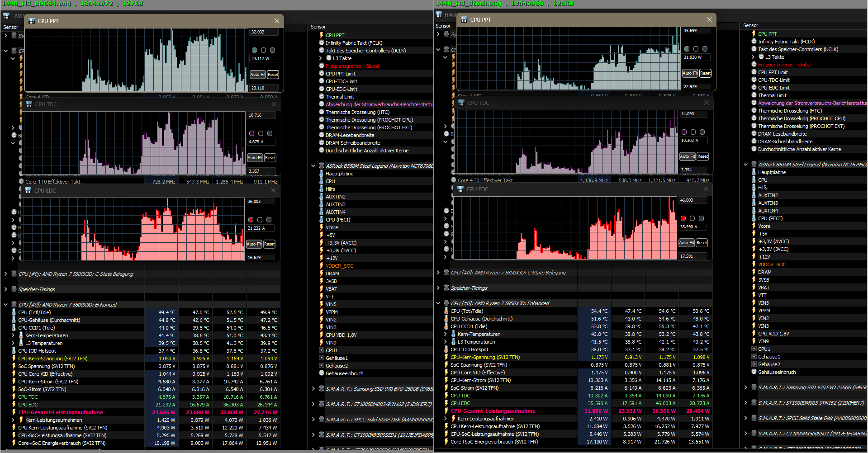The width and height of the screenshot is (868, 453).
Task: Click the CPU EDC graph window title icon in EDC84 screenshot
Action: [x=28, y=191]
